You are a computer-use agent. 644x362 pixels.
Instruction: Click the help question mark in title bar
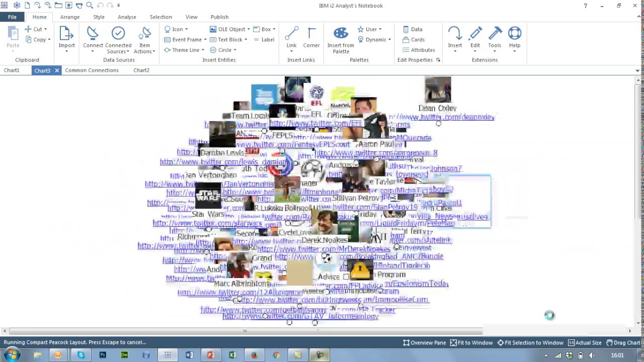click(585, 6)
